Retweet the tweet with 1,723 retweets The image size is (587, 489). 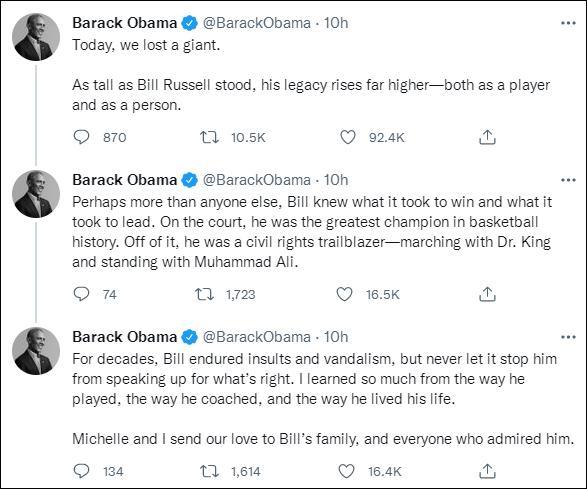204,294
